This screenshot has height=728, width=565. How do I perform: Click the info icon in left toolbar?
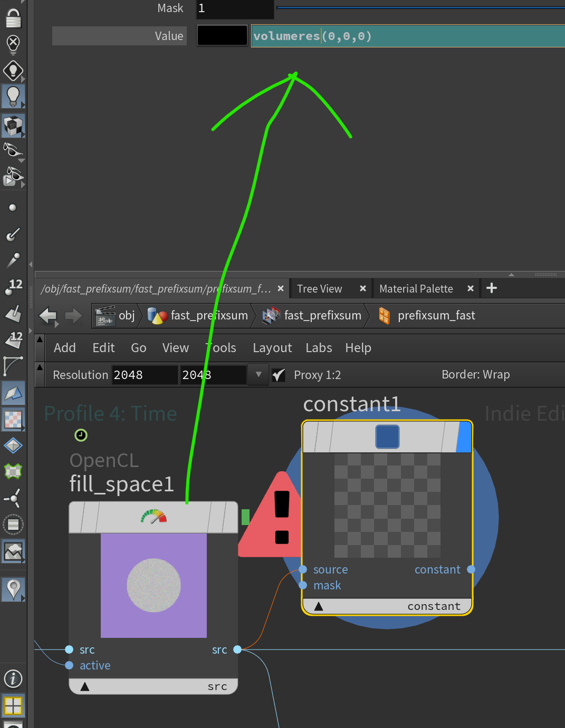13,678
